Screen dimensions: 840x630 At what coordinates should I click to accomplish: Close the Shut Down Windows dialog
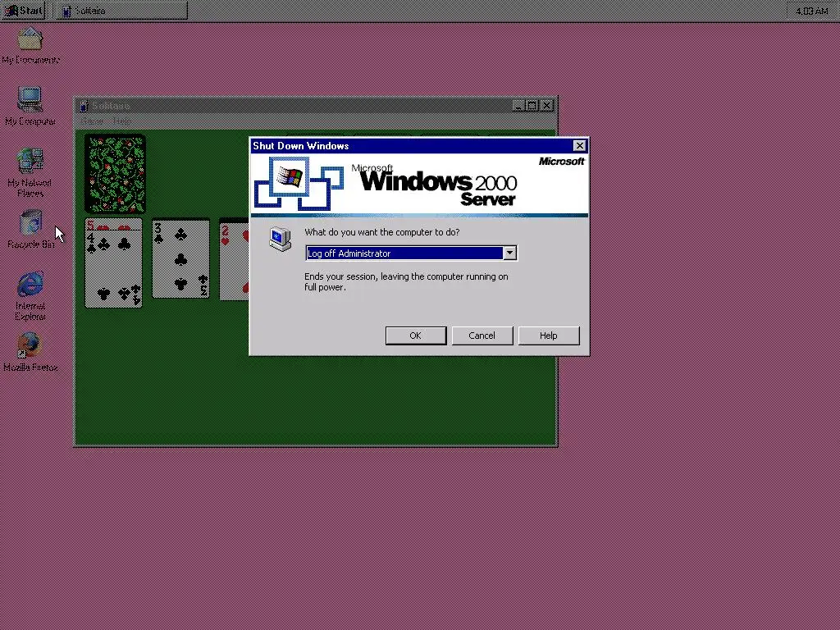click(579, 146)
